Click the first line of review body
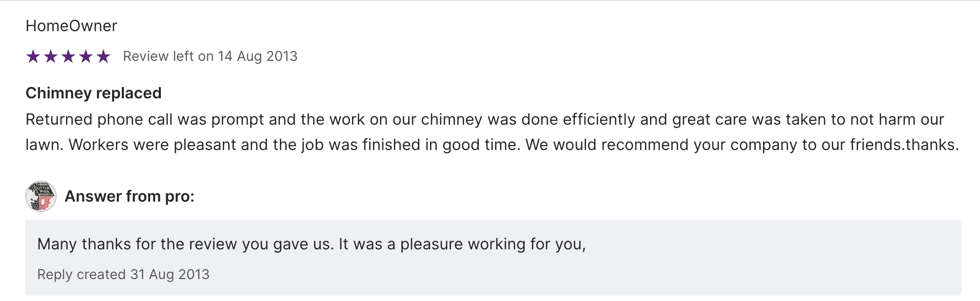The height and width of the screenshot is (301, 980). [x=484, y=119]
